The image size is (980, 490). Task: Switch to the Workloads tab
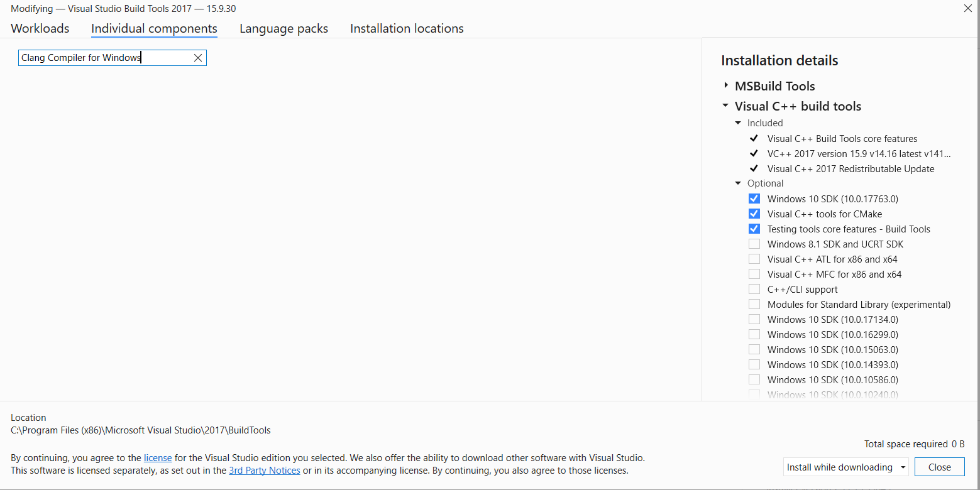point(40,28)
